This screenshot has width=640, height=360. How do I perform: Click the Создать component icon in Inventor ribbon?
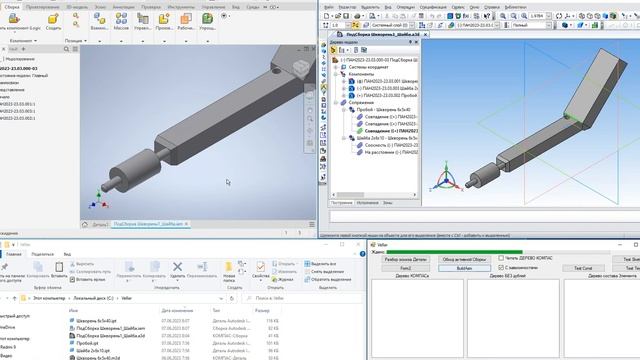pyautogui.click(x=53, y=19)
